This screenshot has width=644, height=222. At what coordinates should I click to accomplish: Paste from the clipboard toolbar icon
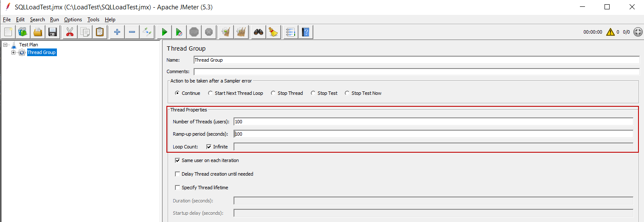[100, 32]
